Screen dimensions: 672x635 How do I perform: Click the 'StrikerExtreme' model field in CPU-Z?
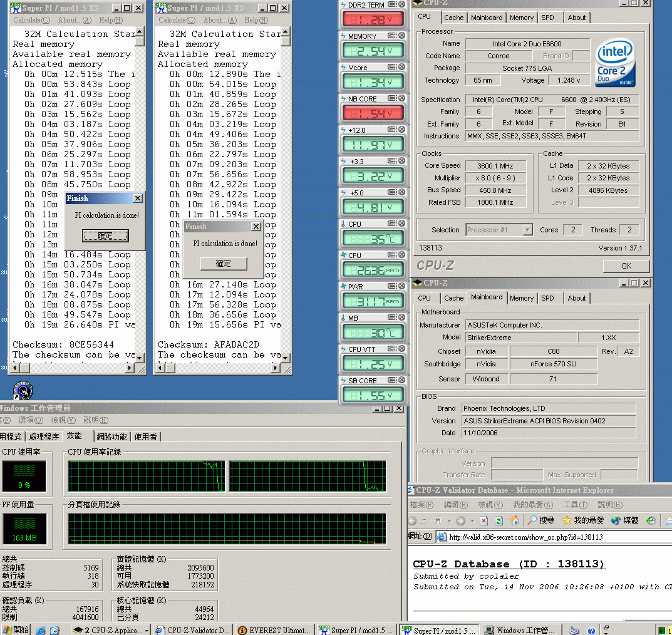click(520, 338)
